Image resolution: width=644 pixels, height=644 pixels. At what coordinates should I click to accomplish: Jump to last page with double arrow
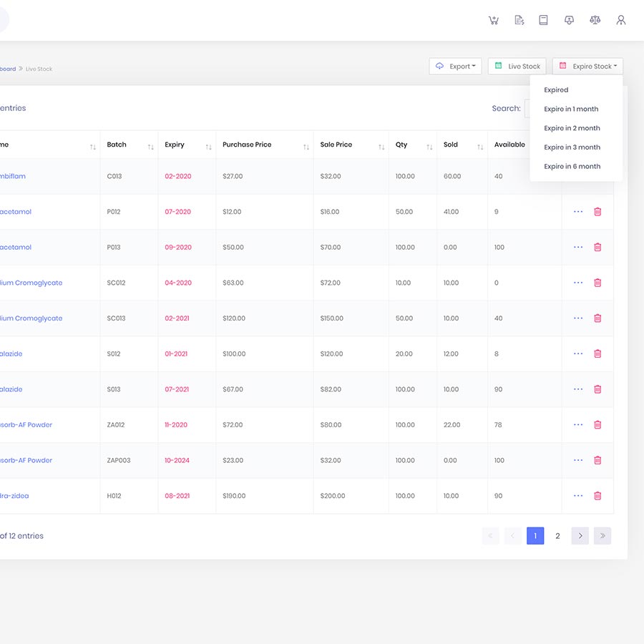click(602, 536)
